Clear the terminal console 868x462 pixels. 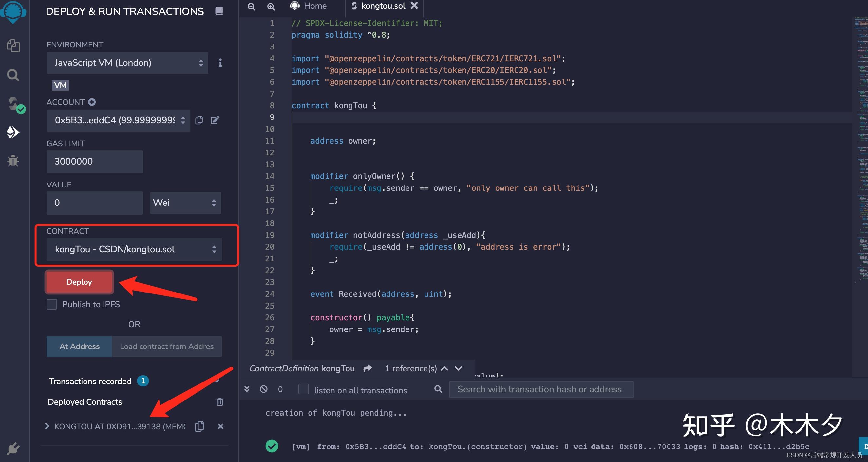point(263,389)
